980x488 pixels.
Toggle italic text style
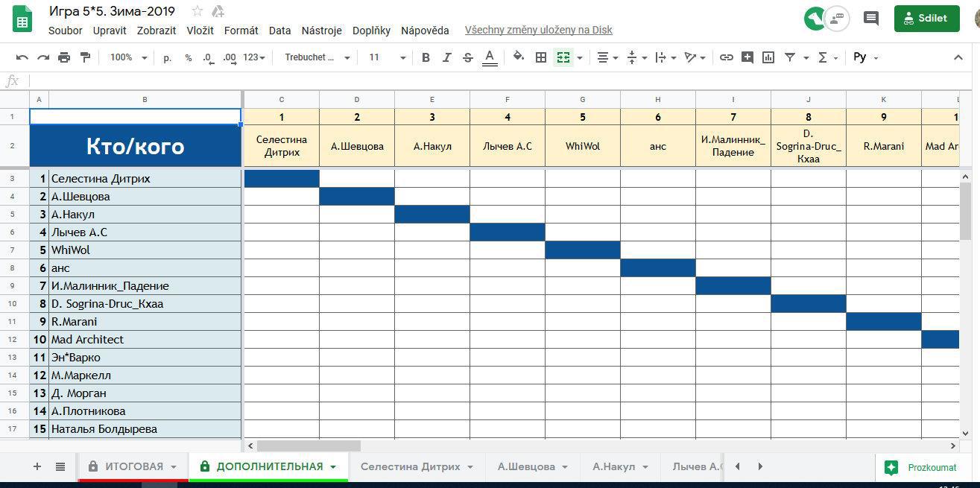tap(446, 57)
